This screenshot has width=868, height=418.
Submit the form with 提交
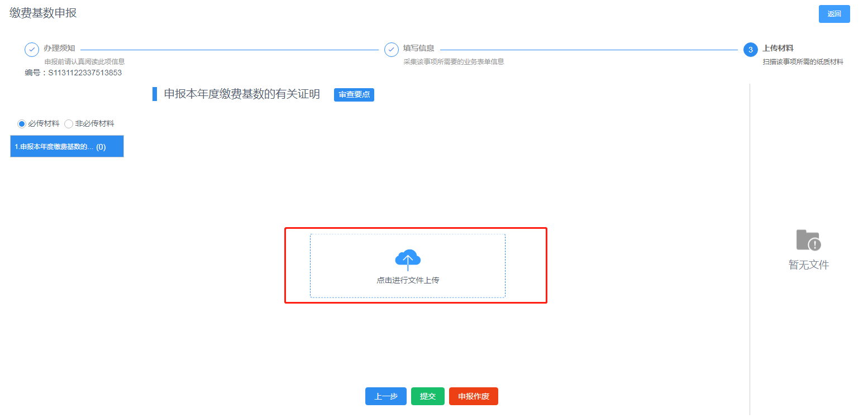(427, 396)
